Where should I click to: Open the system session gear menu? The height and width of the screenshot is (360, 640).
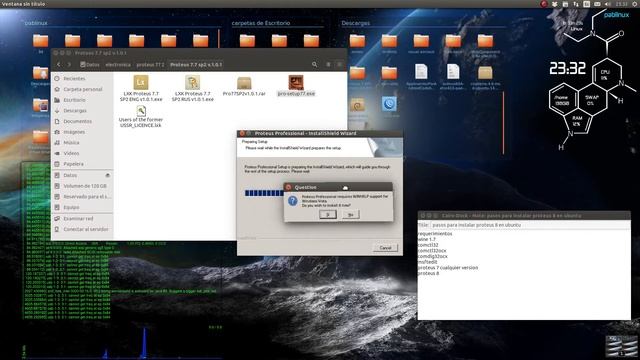(635, 4)
